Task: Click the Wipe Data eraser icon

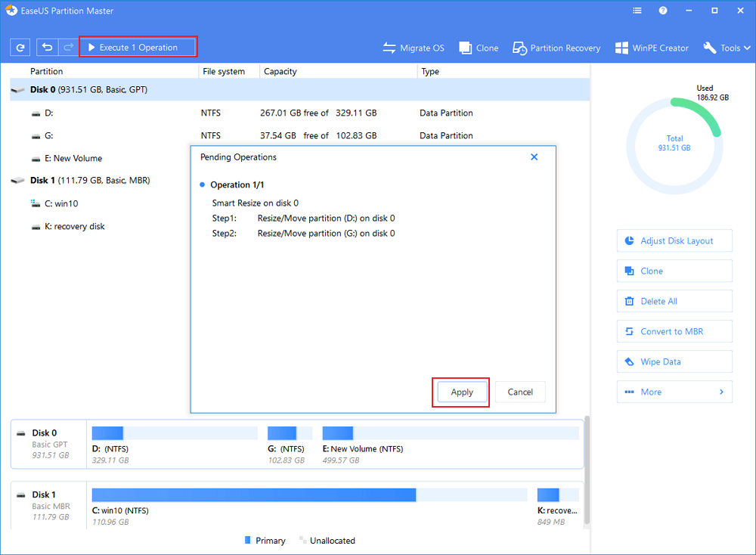Action: tap(629, 361)
